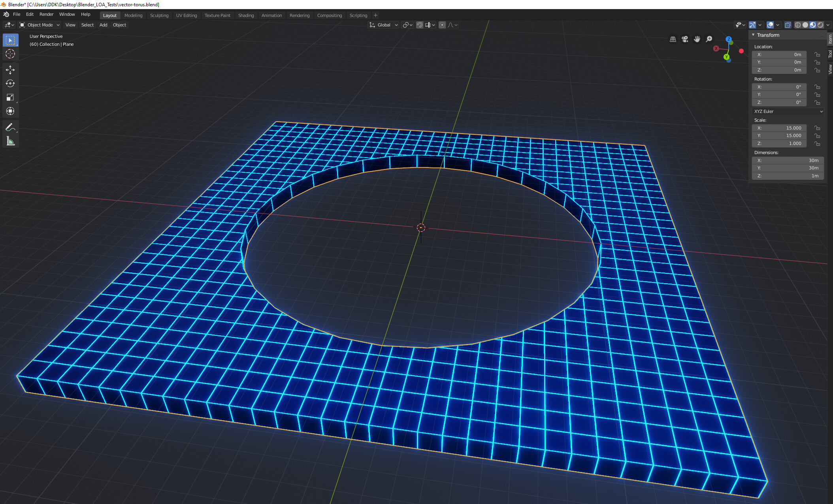Select the Scale tool
833x504 pixels.
[10, 97]
